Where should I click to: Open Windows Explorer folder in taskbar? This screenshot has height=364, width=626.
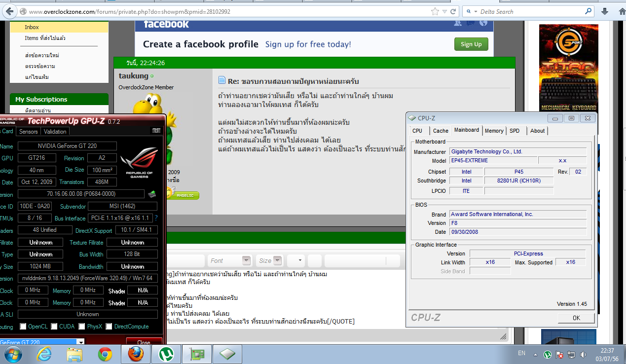(74, 354)
